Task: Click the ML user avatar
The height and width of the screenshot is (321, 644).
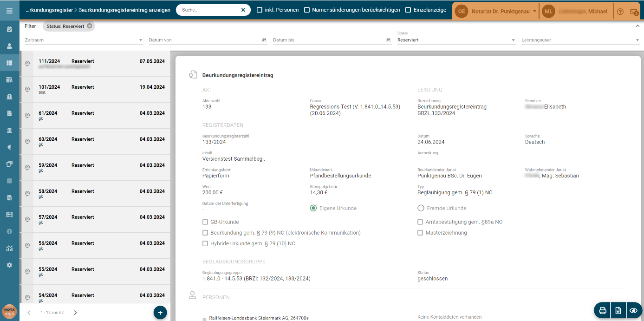Action: tap(549, 11)
